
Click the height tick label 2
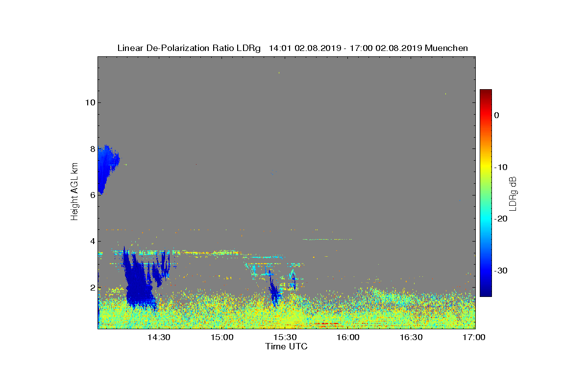[x=92, y=288]
